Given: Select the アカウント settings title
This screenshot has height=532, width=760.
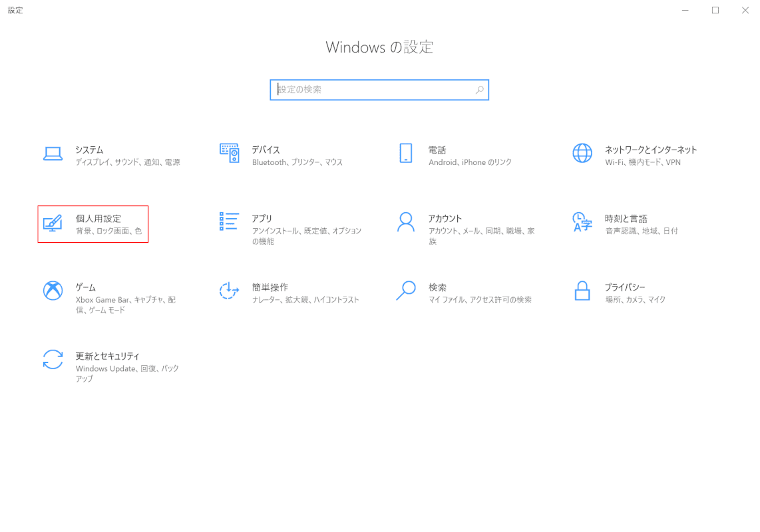Looking at the screenshot, I should 445,219.
